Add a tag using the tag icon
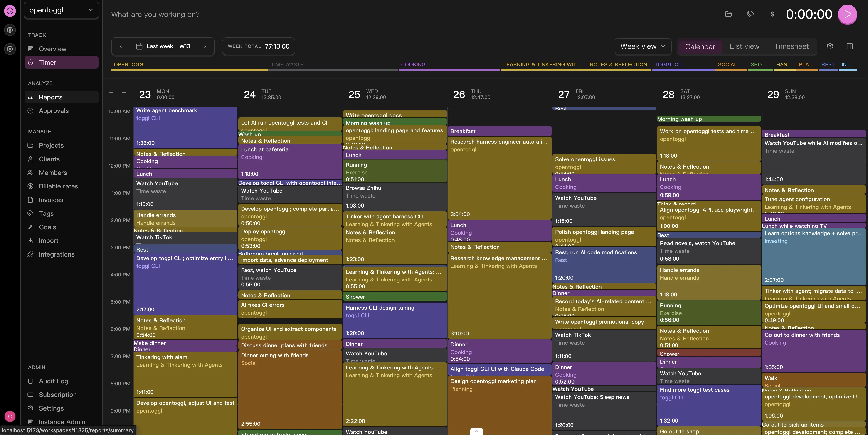 (x=750, y=14)
